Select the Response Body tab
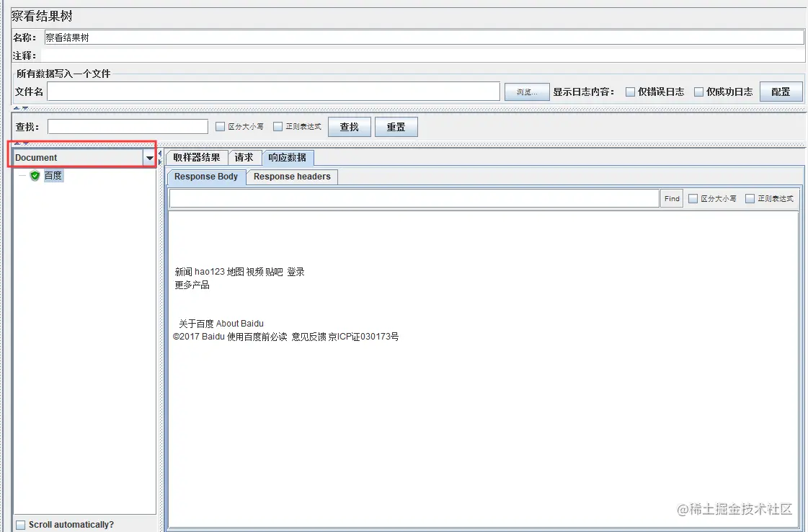Image resolution: width=808 pixels, height=532 pixels. click(x=205, y=177)
